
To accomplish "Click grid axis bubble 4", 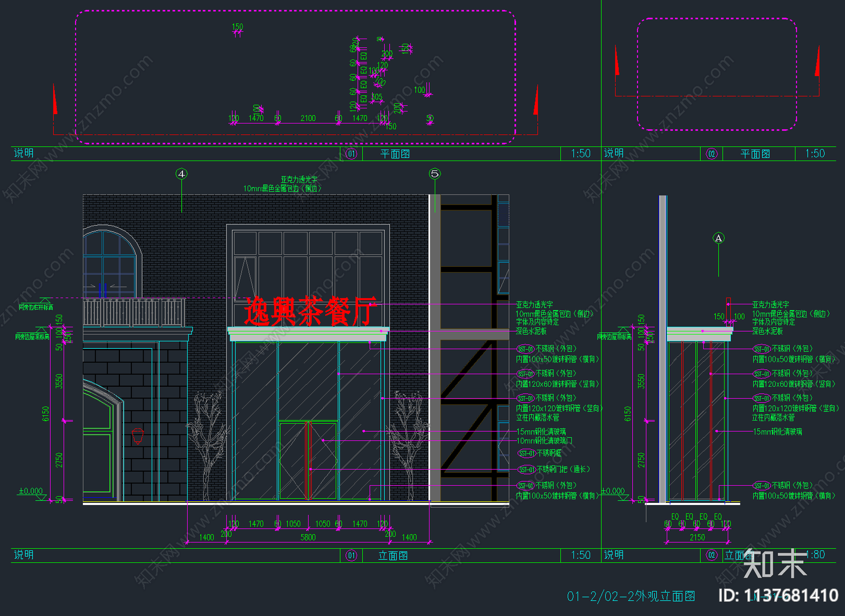I will [x=182, y=174].
